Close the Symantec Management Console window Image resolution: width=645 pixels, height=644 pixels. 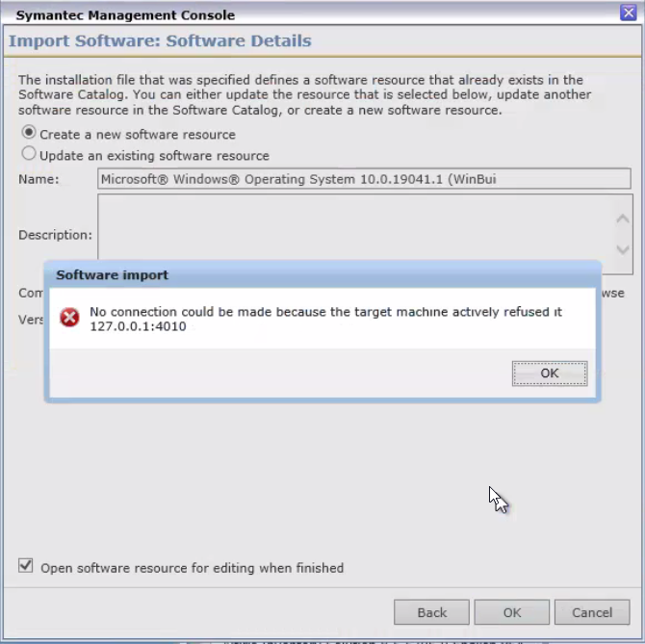pos(628,13)
